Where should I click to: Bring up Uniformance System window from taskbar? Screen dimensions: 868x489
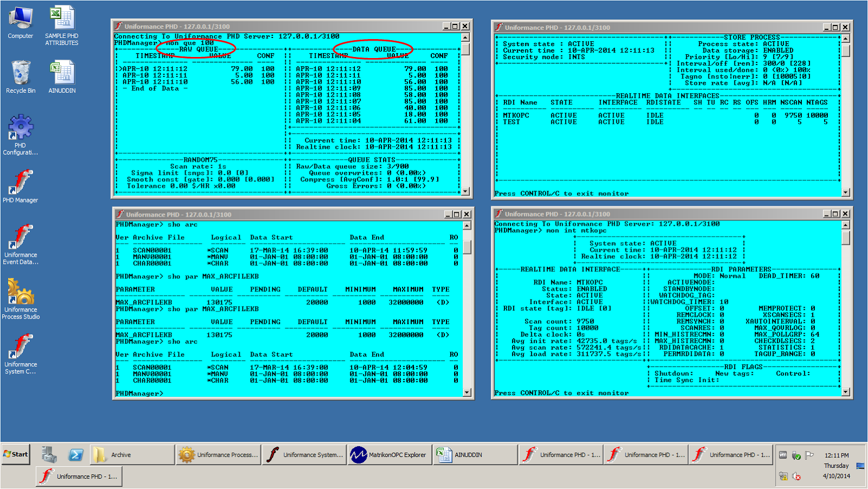[304, 455]
